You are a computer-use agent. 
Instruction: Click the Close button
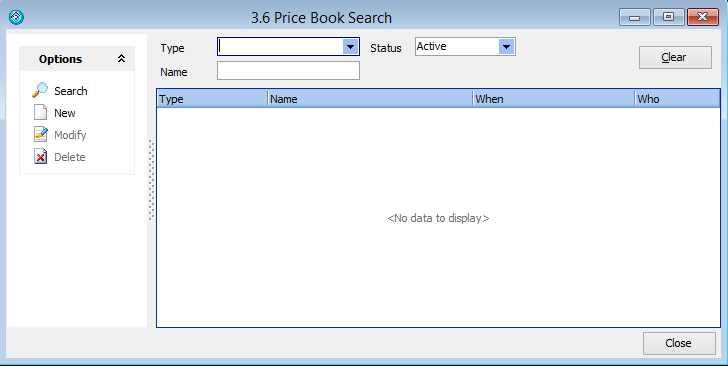679,343
